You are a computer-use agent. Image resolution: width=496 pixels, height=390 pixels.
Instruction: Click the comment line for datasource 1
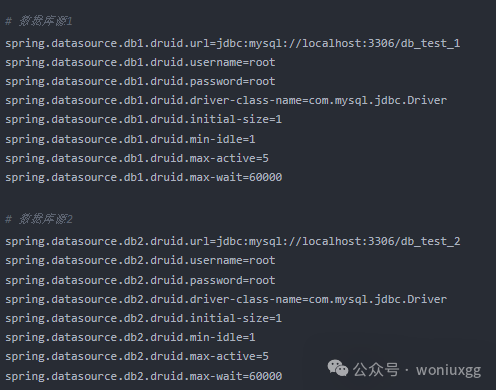(39, 21)
